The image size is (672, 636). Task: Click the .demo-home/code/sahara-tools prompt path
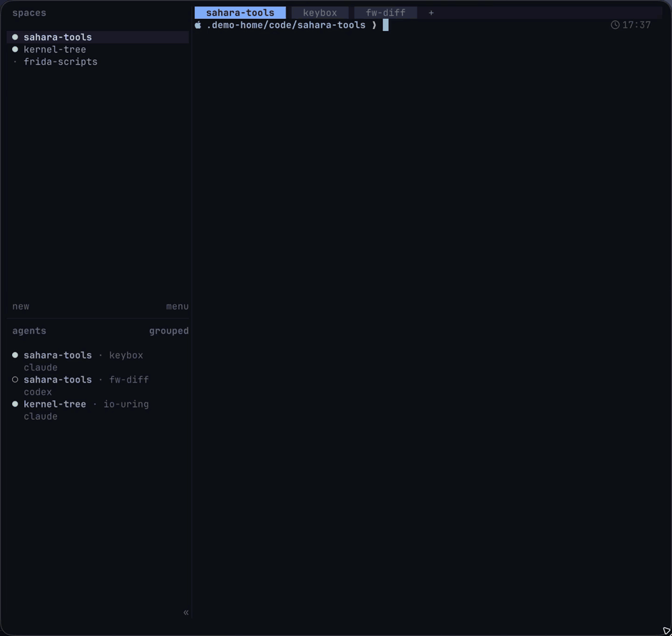click(x=286, y=25)
